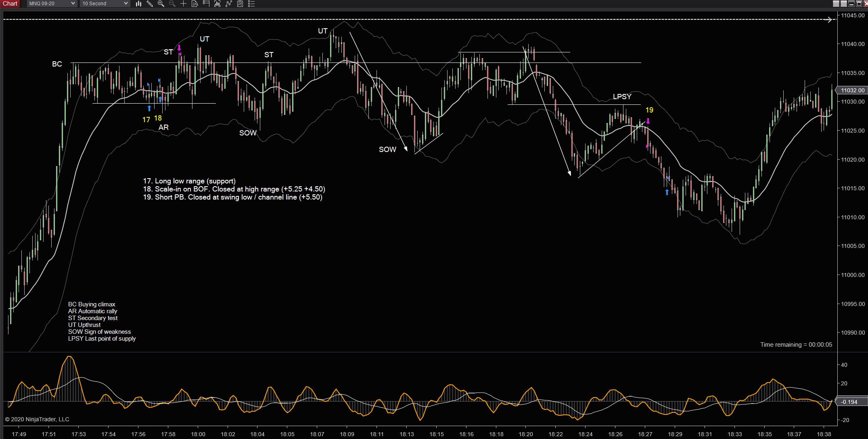Screen dimensions: 868x439
Task: Click the 'Time remaining = 00:00:05' text
Action: point(796,345)
